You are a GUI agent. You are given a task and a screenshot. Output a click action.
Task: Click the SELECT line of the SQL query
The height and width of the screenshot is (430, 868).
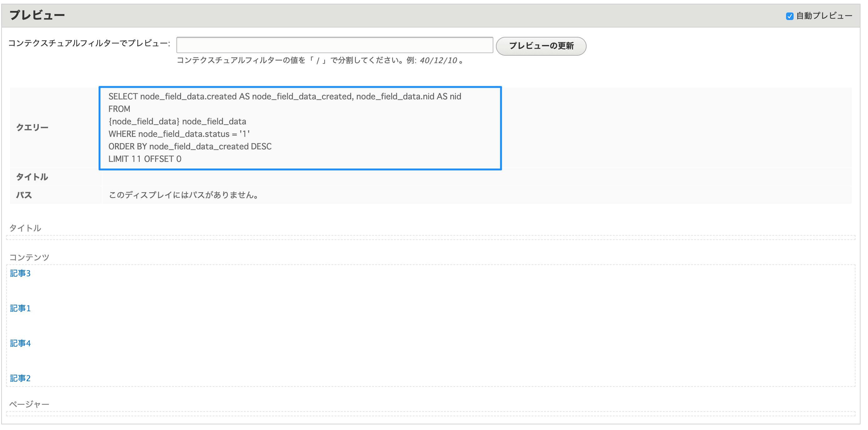point(285,97)
